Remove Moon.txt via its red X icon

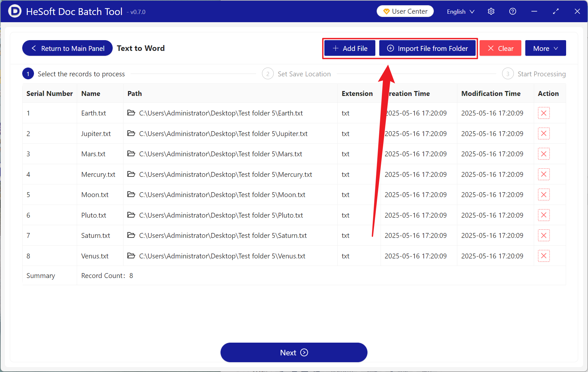tap(544, 195)
